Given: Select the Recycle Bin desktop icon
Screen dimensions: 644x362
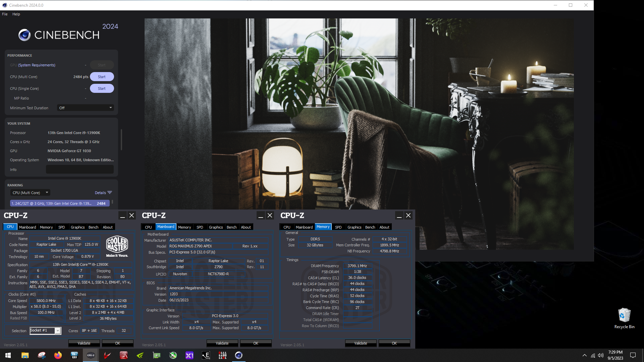Looking at the screenshot, I should (x=624, y=318).
